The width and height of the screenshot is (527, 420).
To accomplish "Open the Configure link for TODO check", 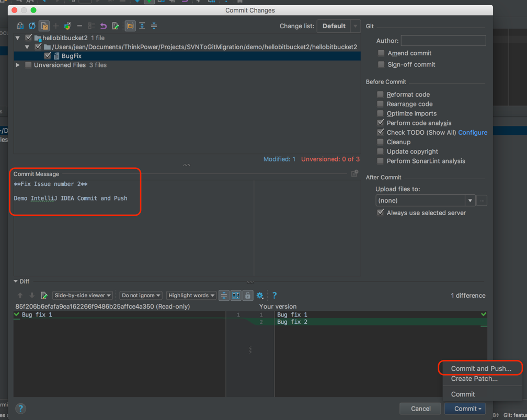I will (x=473, y=132).
